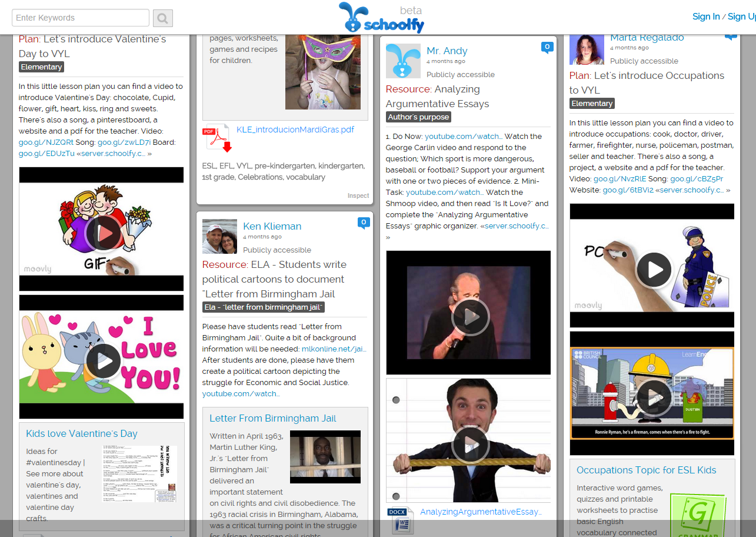Open the DOCX file icon for AnalyzingArgumentativeEssay
Image resolution: width=756 pixels, height=537 pixels.
click(401, 520)
